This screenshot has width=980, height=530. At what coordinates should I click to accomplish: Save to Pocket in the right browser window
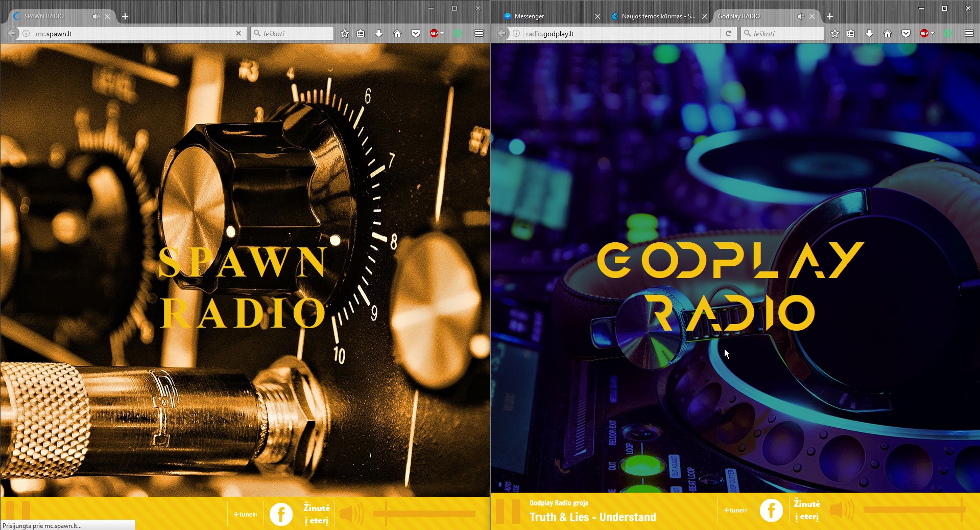tap(906, 33)
